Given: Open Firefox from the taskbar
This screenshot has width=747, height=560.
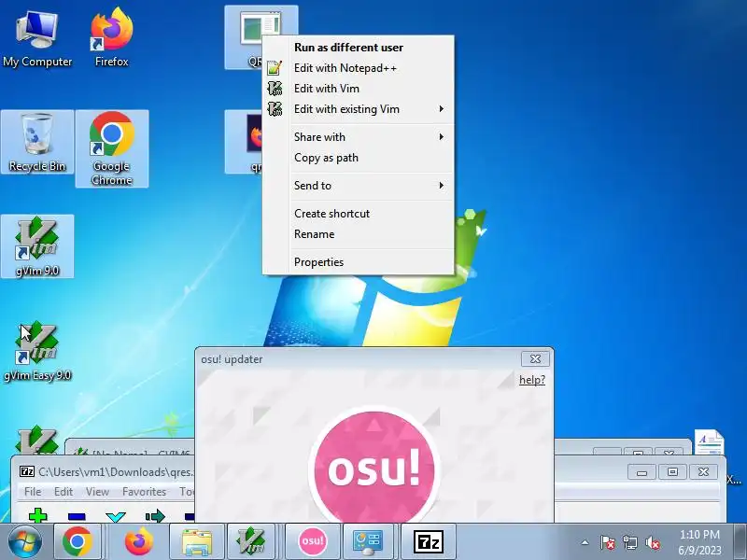Looking at the screenshot, I should 139,541.
